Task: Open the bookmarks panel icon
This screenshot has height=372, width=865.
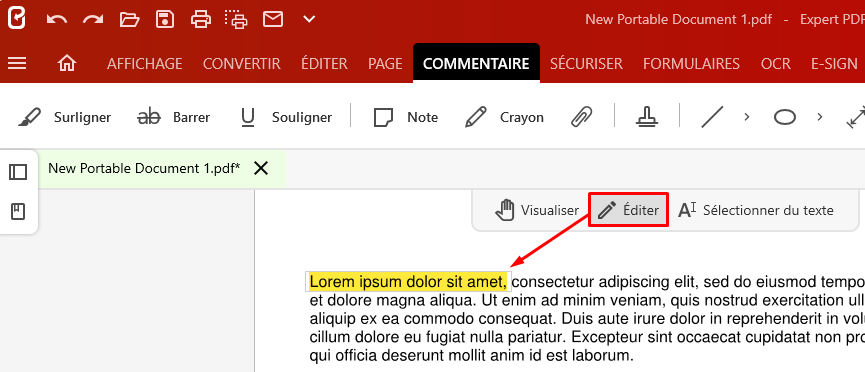Action: click(x=18, y=211)
